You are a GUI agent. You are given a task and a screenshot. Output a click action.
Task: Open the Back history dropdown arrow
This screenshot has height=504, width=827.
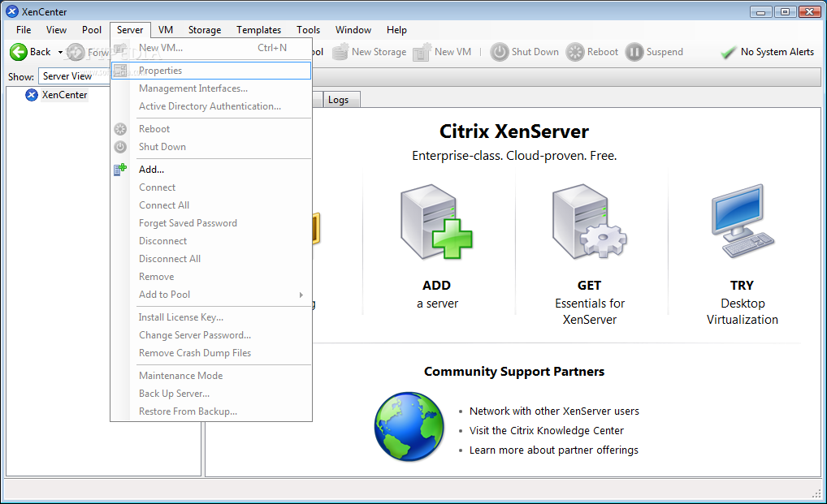[x=60, y=52]
